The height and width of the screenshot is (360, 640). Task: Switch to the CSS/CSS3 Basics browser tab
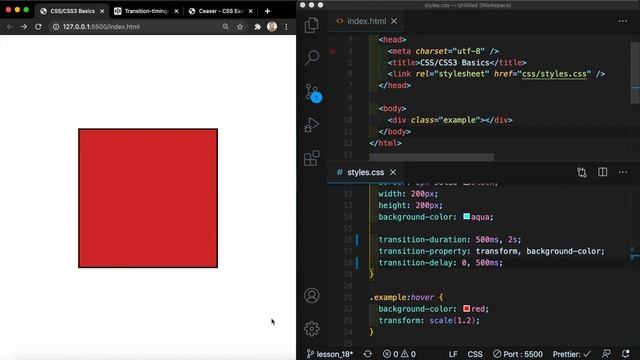(72, 11)
